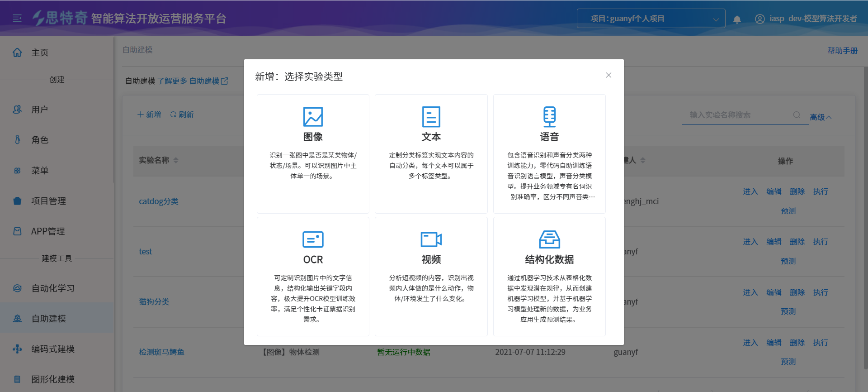Screen dimensions: 868x392
Task: Click the 自助建模 breadcrumb
Action: click(x=137, y=50)
